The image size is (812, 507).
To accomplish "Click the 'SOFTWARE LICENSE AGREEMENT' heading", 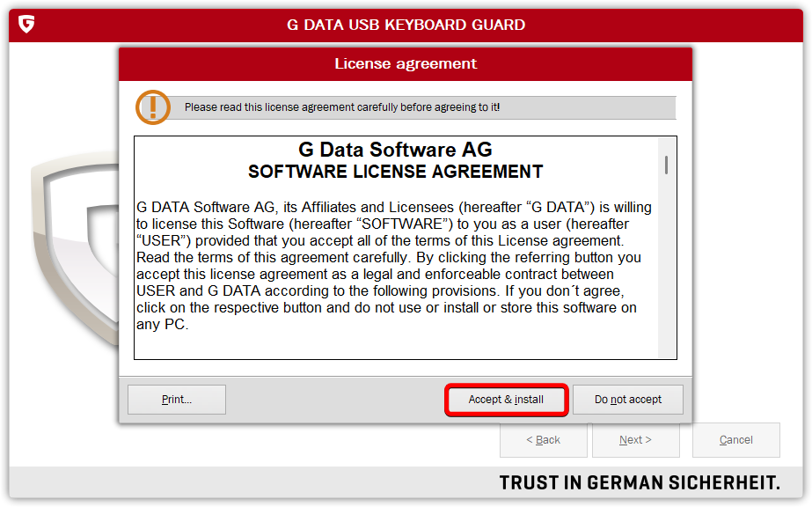I will tap(395, 172).
